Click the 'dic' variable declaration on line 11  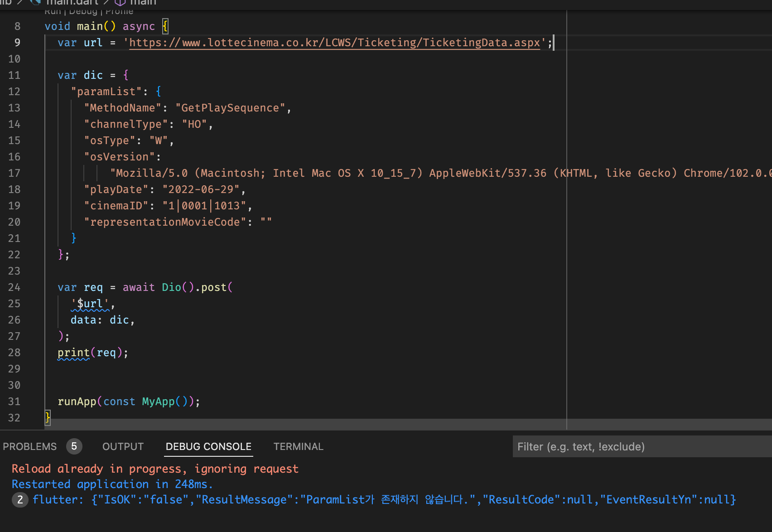coord(93,75)
